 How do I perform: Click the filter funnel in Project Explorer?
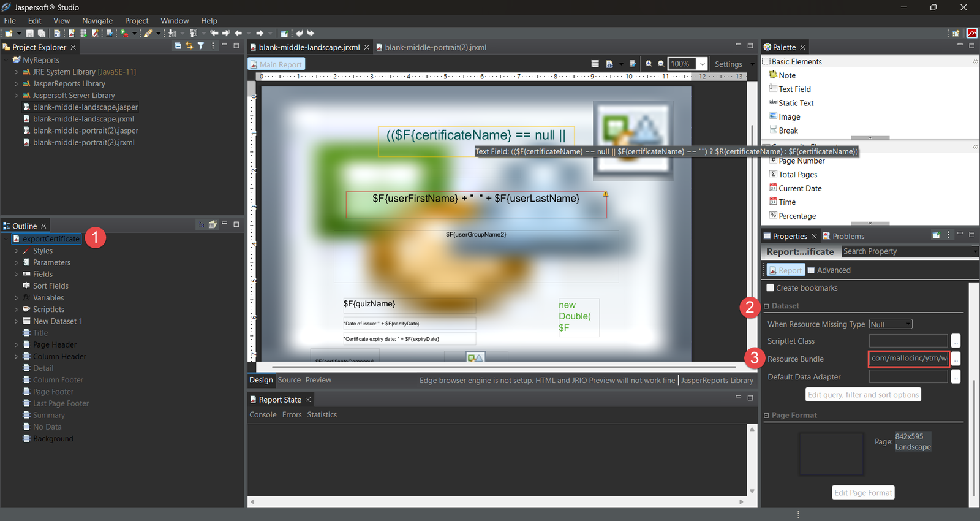pyautogui.click(x=201, y=46)
